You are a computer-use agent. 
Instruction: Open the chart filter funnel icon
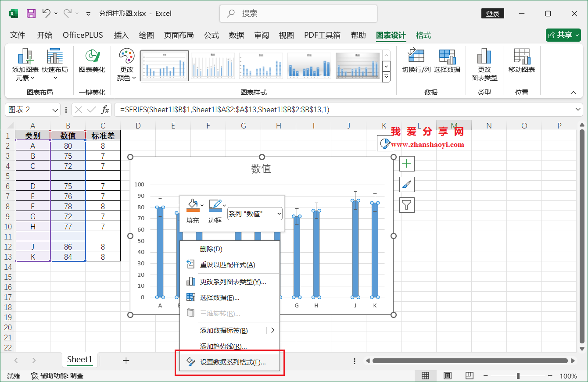pyautogui.click(x=406, y=205)
